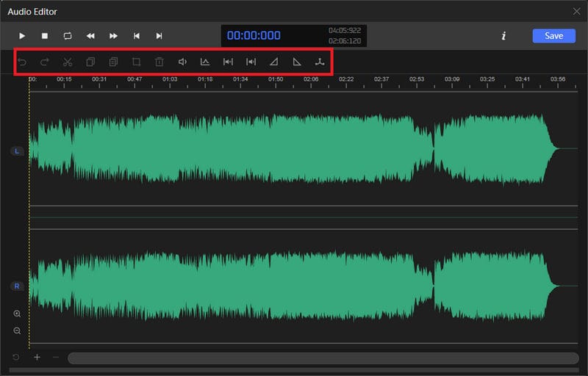Click the horizontal timeline scrollbar
This screenshot has width=588, height=376.
pos(323,358)
